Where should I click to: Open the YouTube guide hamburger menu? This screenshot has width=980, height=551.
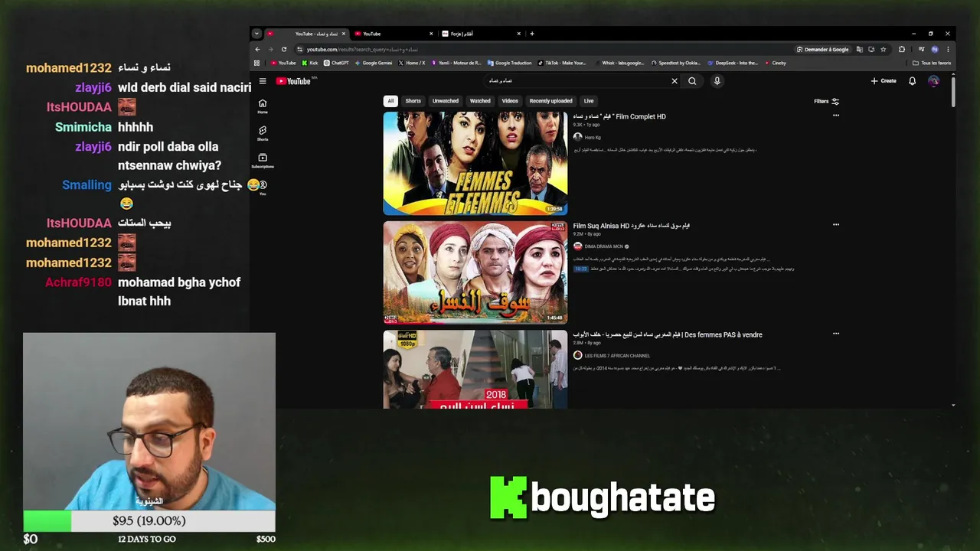tap(263, 81)
